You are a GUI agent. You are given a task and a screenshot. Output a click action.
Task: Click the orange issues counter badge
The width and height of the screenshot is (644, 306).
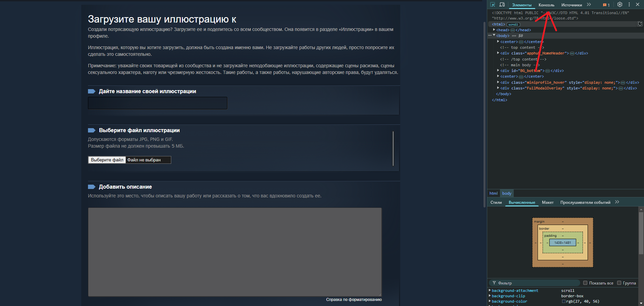[x=606, y=5]
